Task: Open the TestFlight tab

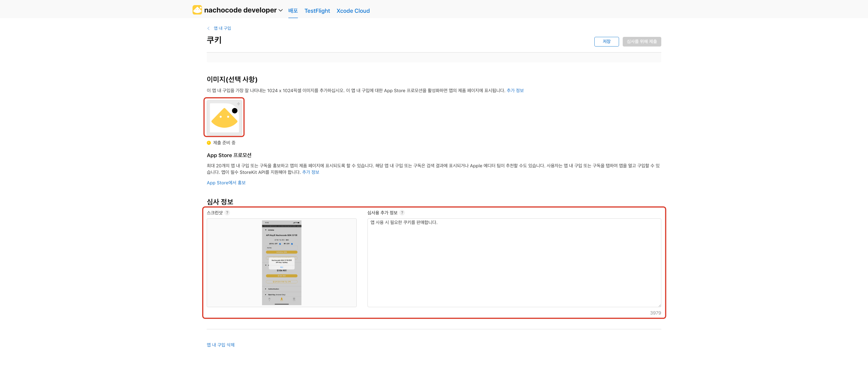Action: tap(317, 11)
